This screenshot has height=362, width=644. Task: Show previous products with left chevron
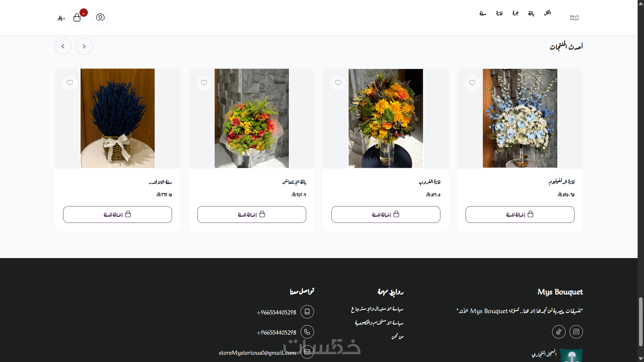[x=63, y=46]
